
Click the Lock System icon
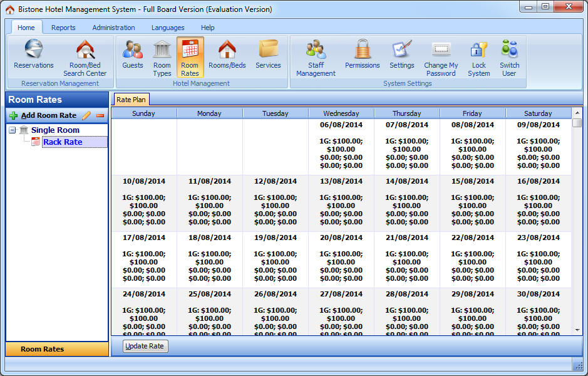[x=478, y=57]
